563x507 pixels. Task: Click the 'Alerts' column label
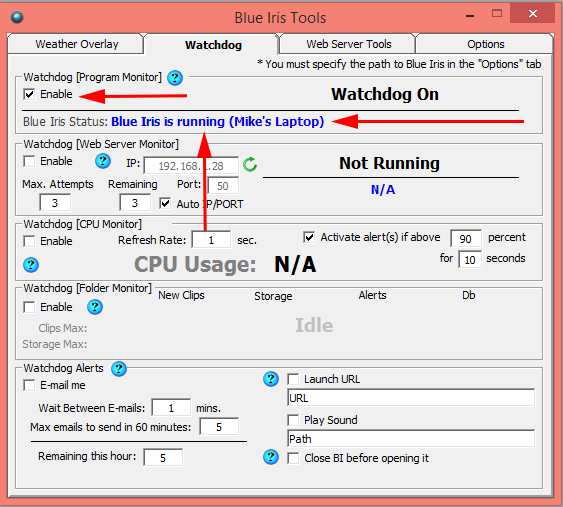[372, 295]
